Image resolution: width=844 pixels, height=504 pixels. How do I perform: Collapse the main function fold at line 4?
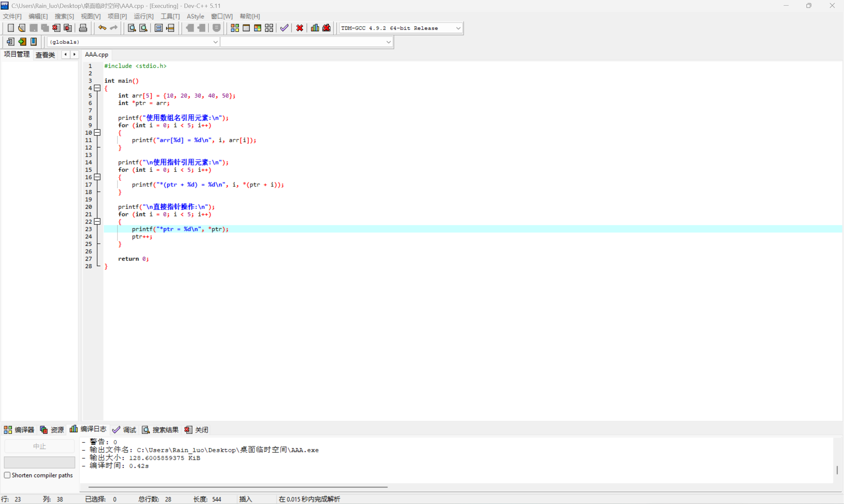[x=98, y=88]
